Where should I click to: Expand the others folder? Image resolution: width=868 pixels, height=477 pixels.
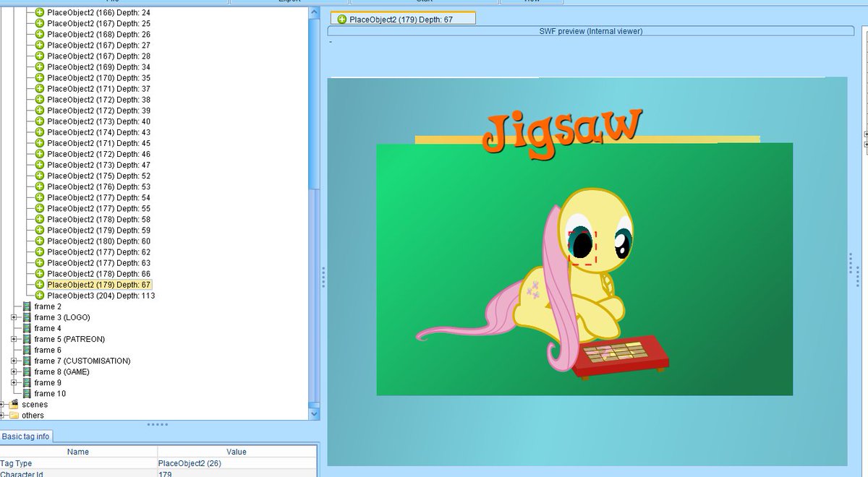click(2, 415)
